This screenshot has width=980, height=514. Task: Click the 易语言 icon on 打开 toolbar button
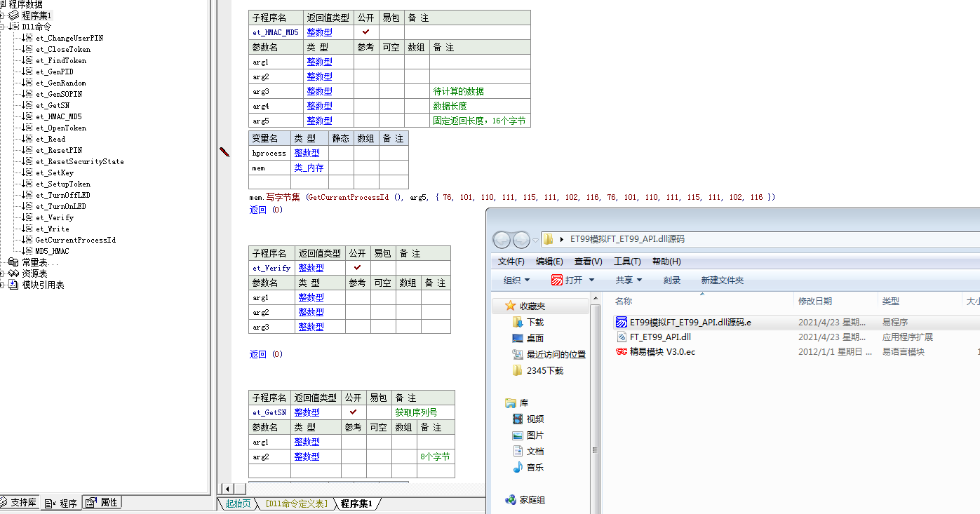tap(557, 280)
